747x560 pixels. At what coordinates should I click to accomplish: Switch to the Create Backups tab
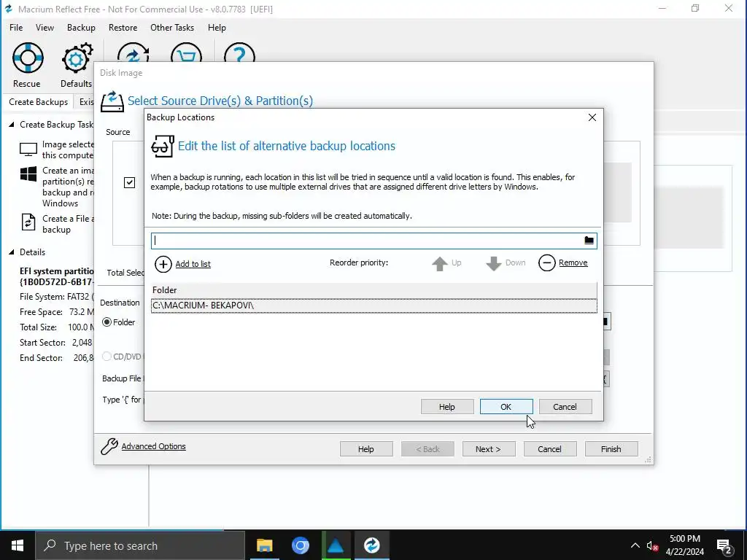(x=38, y=102)
